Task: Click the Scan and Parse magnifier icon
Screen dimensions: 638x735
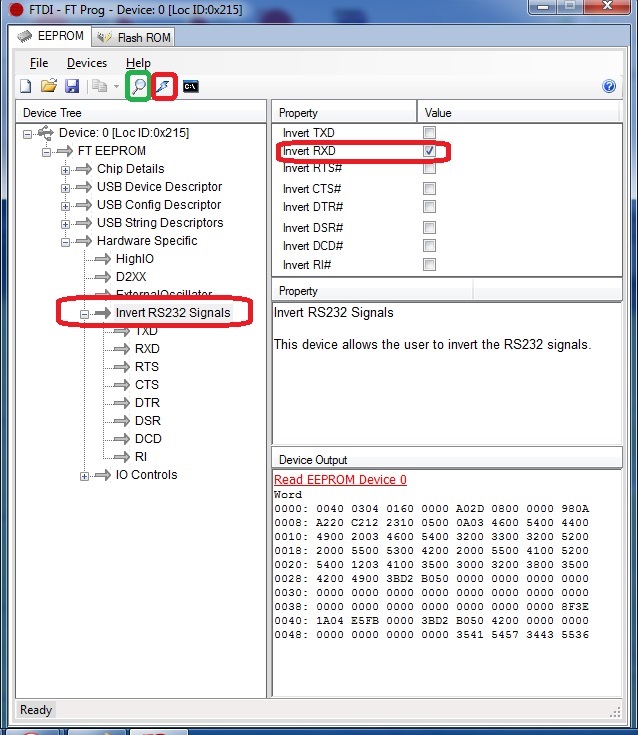Action: point(138,86)
